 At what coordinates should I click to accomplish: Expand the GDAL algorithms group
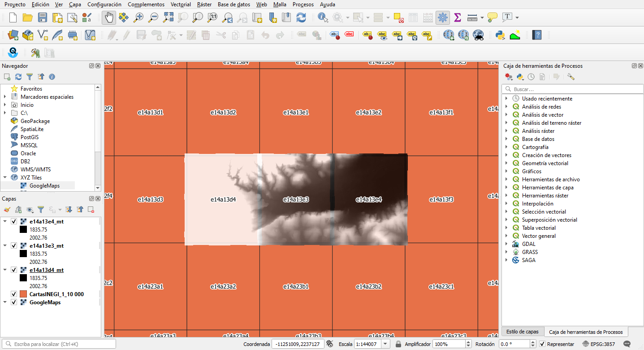tap(506, 244)
